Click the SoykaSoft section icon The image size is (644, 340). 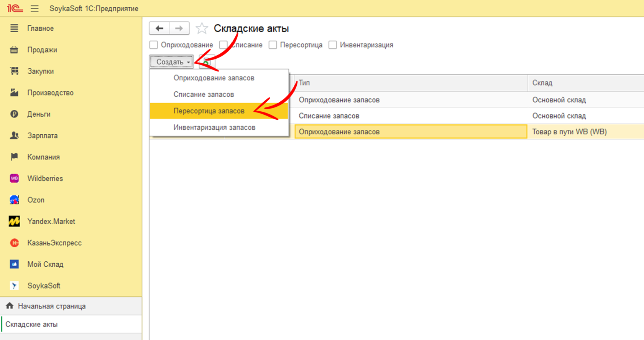point(14,286)
